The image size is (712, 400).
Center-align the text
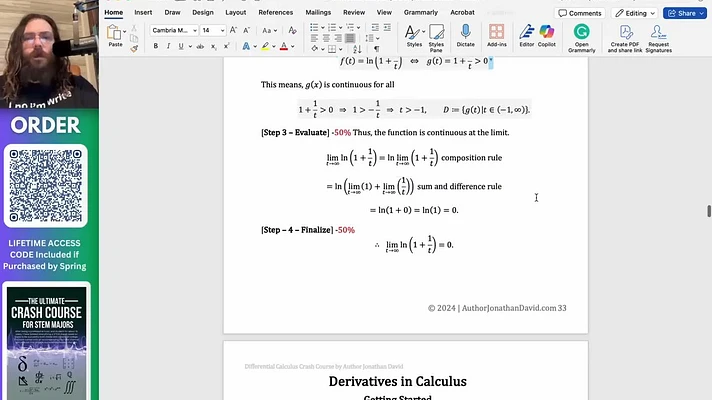tap(326, 39)
